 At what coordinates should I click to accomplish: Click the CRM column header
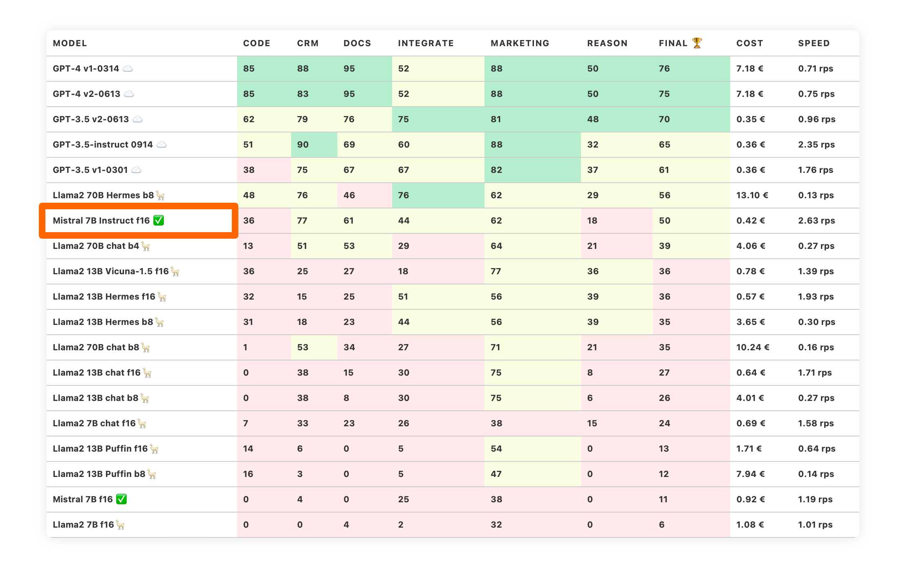click(x=308, y=43)
